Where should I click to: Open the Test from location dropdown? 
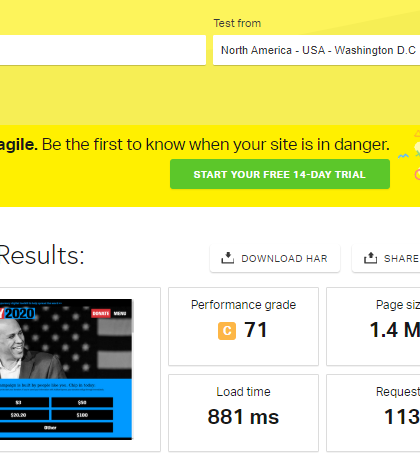tap(316, 50)
